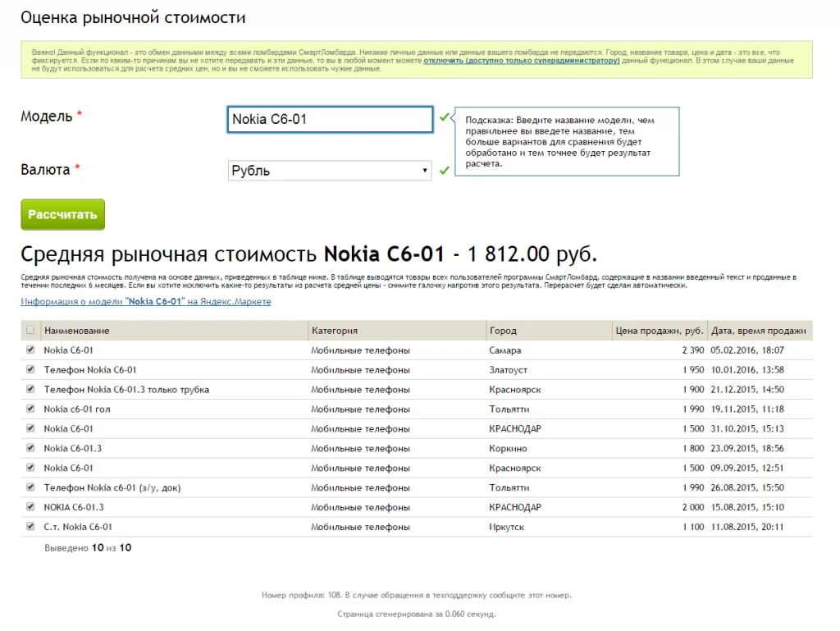Uncheck the Nokia c6-01 гол row checkbox

(30, 409)
